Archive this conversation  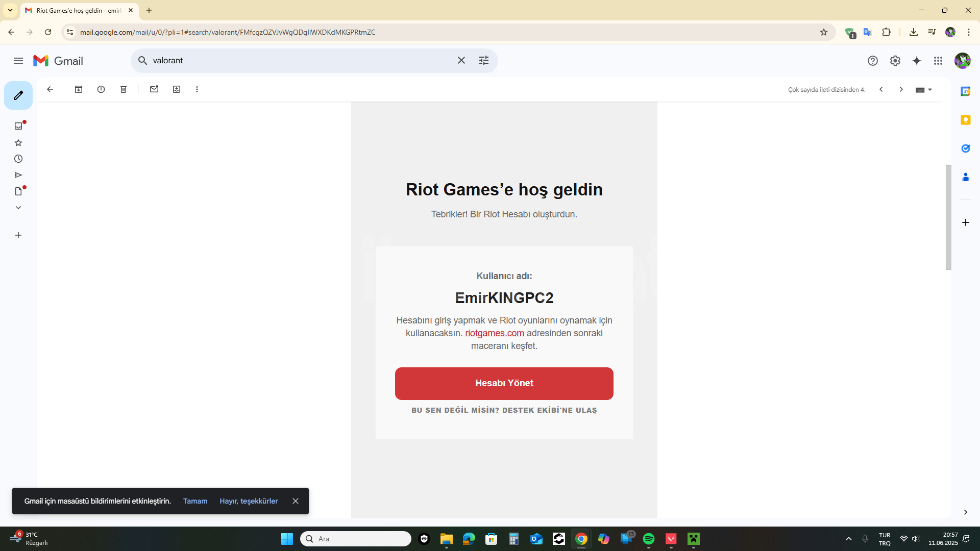click(79, 89)
